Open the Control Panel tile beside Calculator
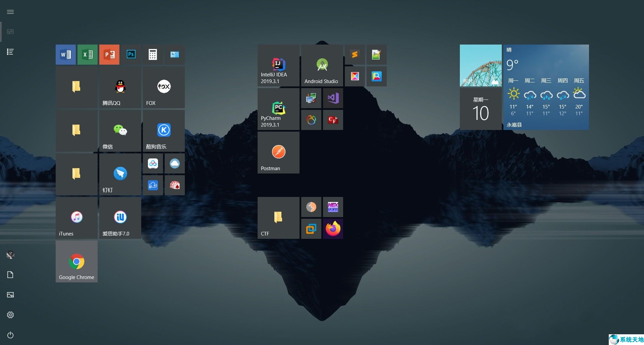This screenshot has height=345, width=644. coord(175,54)
